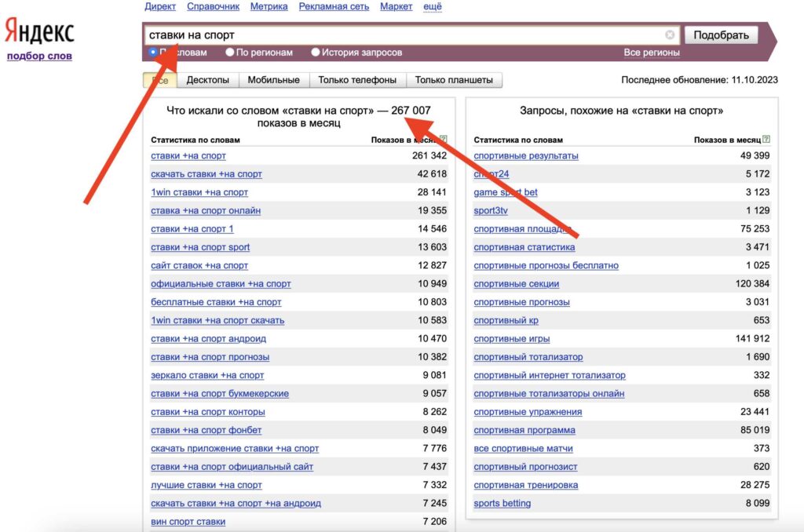This screenshot has width=804, height=532.
Task: Switch to the Только телефоны tab
Action: click(357, 80)
